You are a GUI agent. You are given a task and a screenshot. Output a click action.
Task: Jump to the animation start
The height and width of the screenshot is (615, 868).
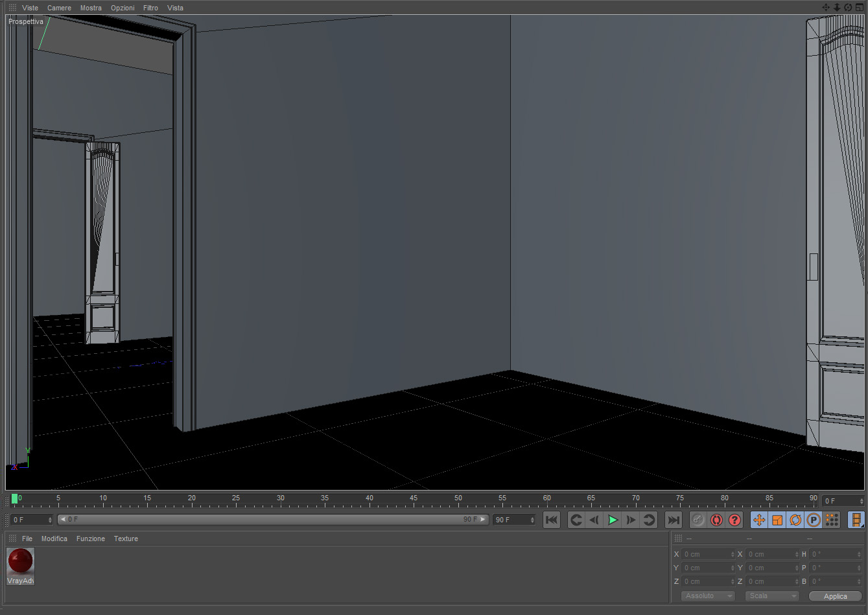[x=552, y=520]
